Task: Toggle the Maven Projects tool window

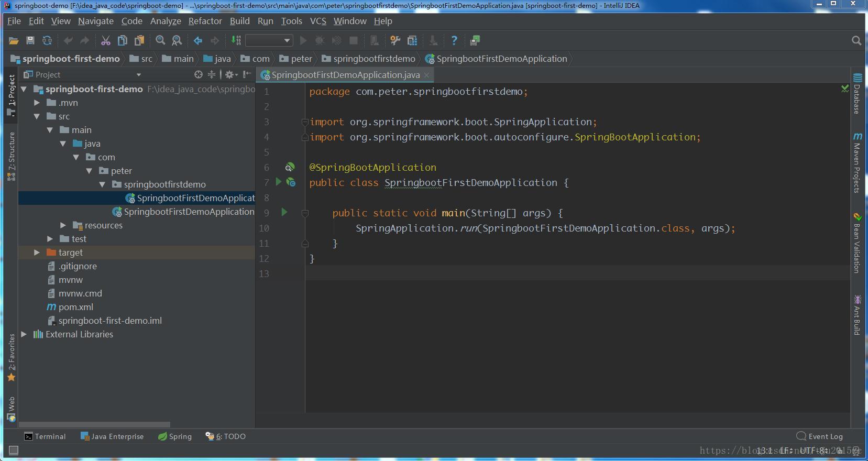Action: [858, 163]
